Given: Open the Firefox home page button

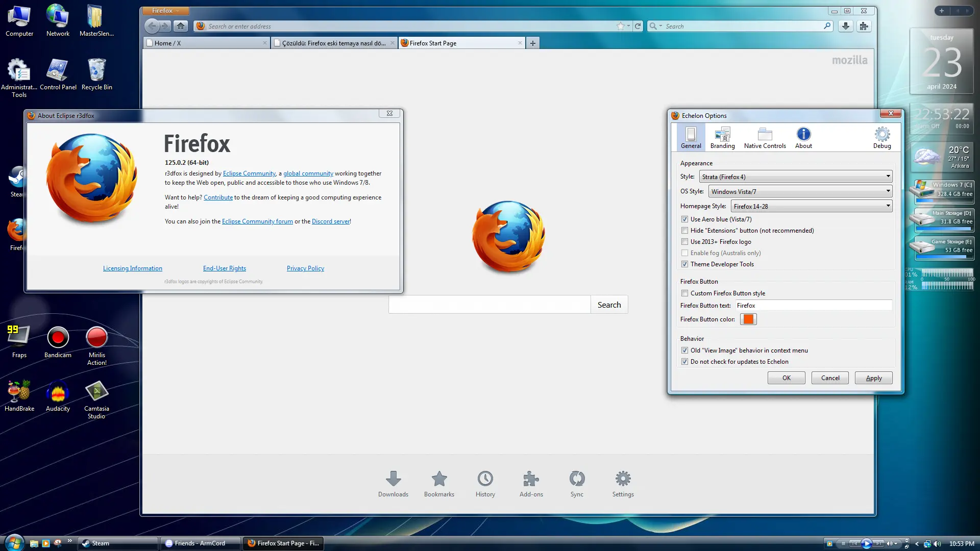Looking at the screenshot, I should 181,26.
